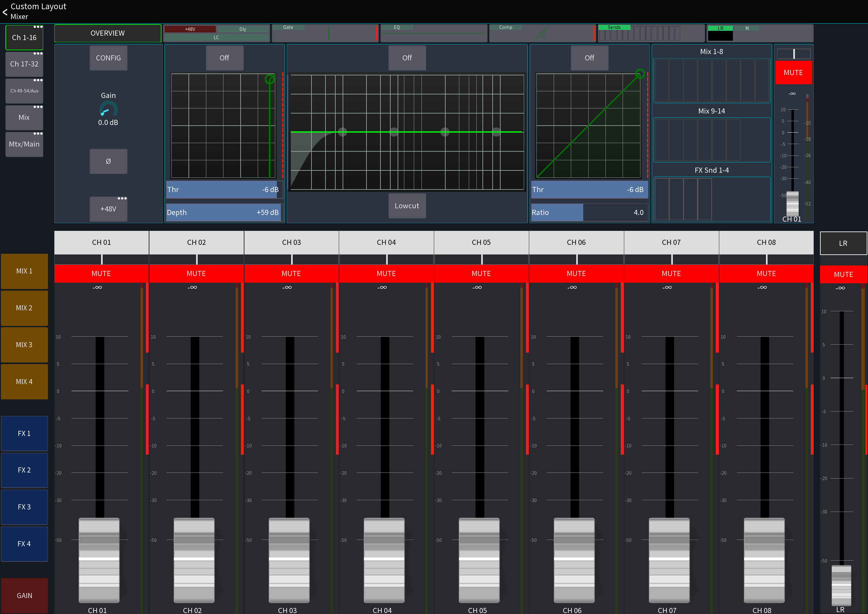Open the OVERVIEW tab
This screenshot has width=868, height=614.
[x=108, y=33]
